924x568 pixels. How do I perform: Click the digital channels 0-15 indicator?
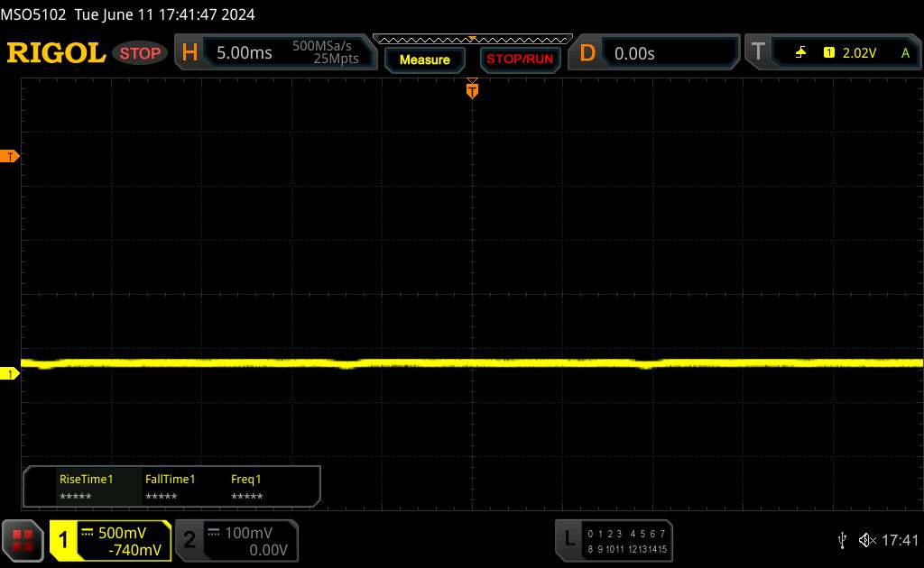[627, 542]
